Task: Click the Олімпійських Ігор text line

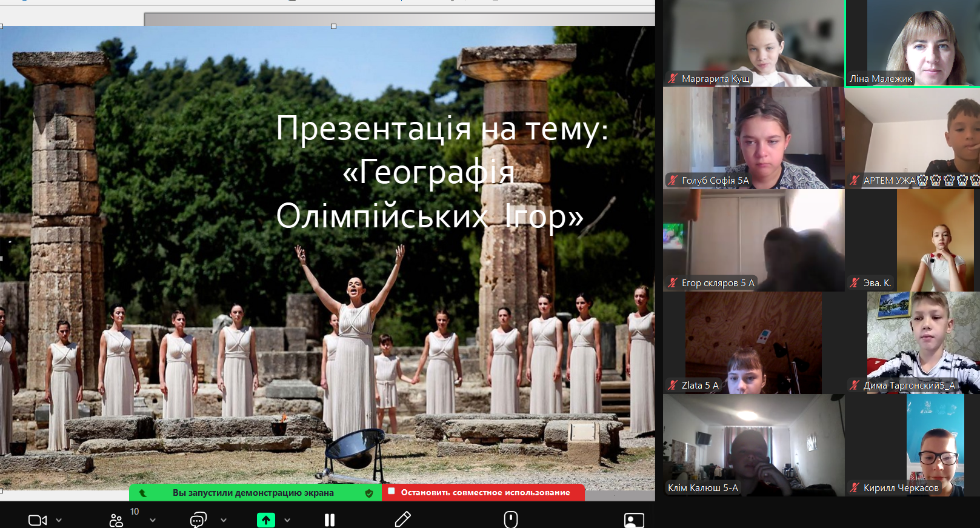Action: point(430,216)
